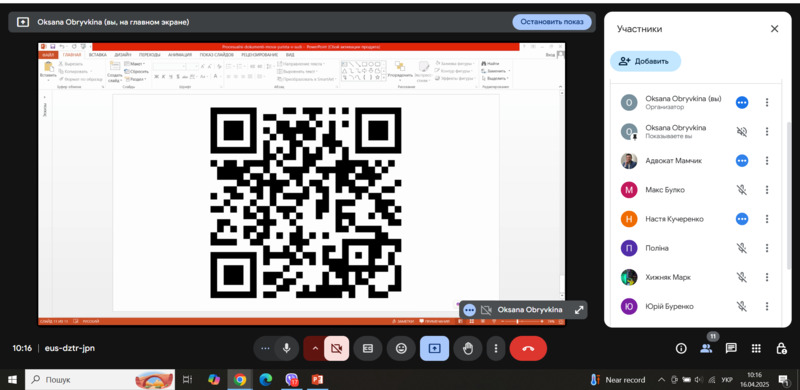Expand video settings chevron beside the camera
The image size is (800, 390).
pyautogui.click(x=314, y=349)
